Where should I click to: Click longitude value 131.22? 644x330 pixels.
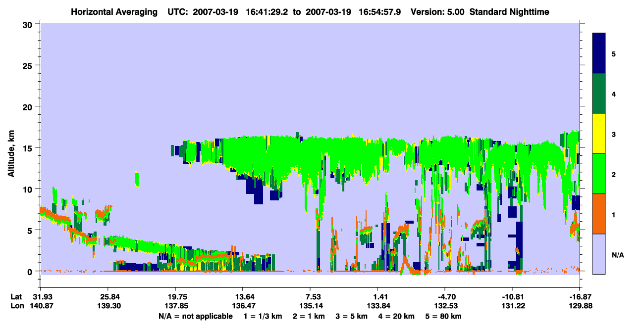pyautogui.click(x=514, y=306)
